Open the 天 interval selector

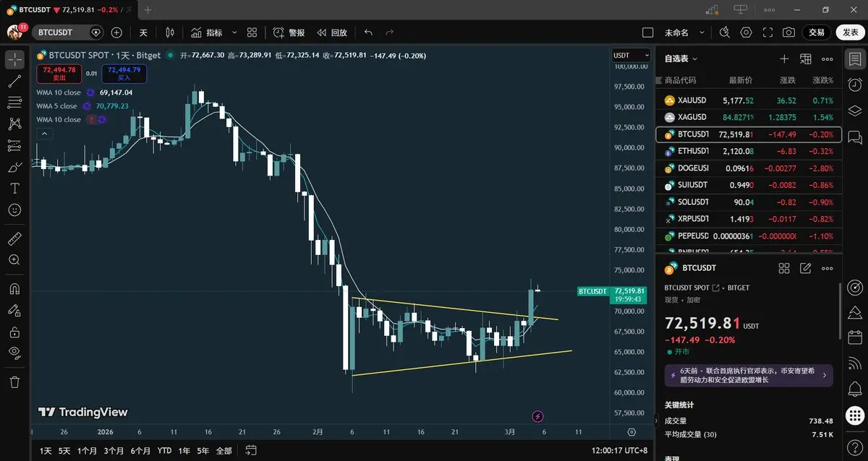coord(143,33)
